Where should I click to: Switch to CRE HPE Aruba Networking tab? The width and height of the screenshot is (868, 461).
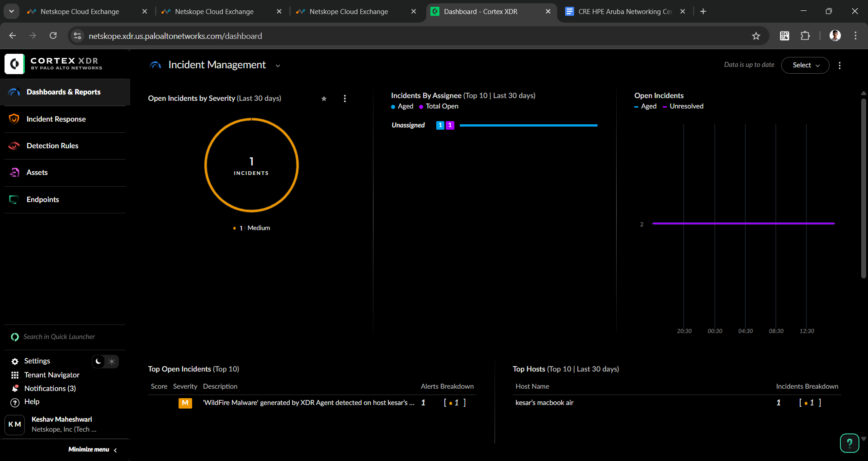(624, 12)
